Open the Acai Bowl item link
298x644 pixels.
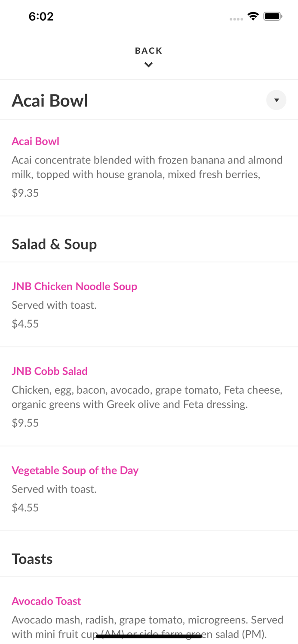pos(35,141)
